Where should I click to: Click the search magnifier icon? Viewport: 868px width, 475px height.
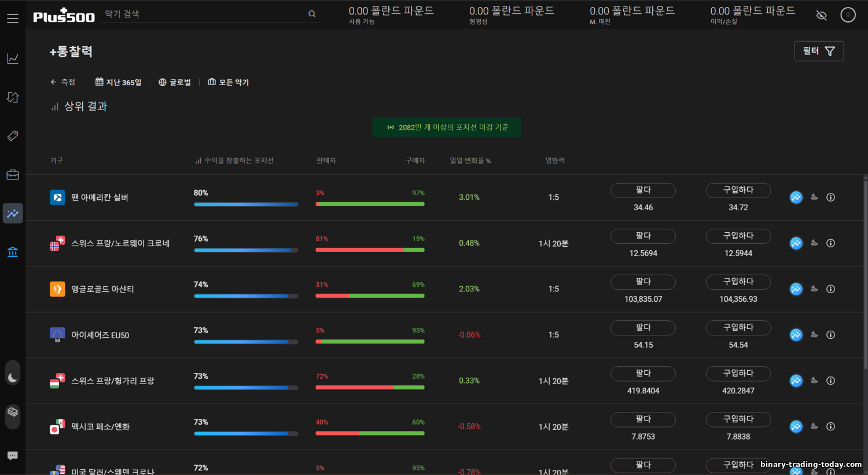click(312, 14)
